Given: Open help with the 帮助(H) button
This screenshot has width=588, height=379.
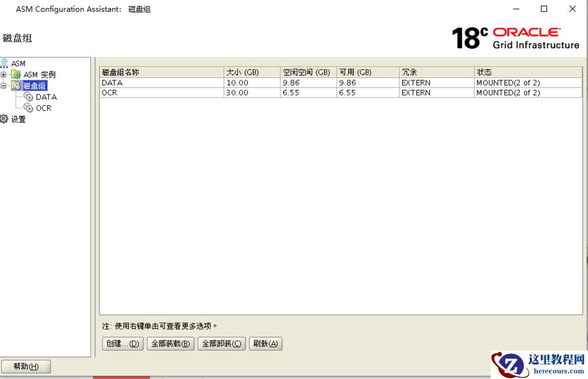Looking at the screenshot, I should [26, 366].
